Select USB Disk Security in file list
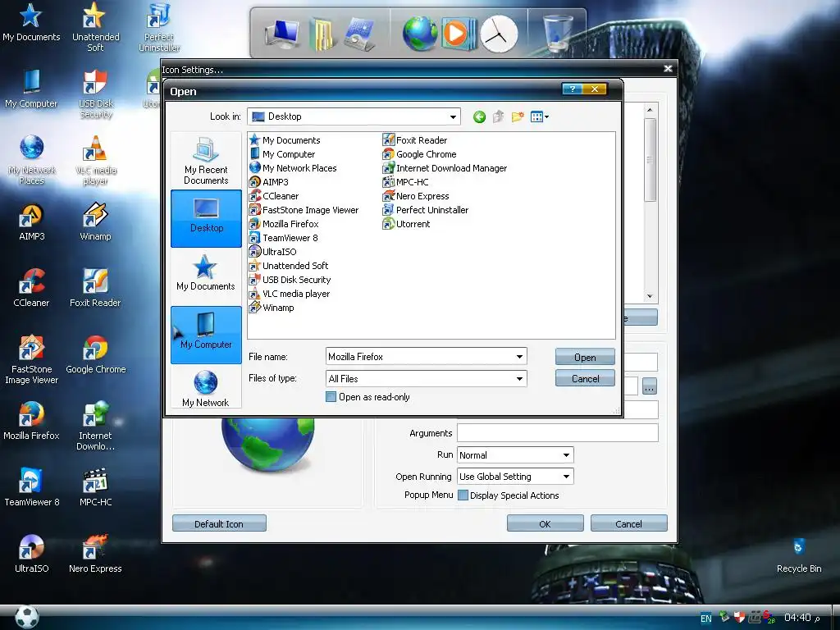 (290, 280)
